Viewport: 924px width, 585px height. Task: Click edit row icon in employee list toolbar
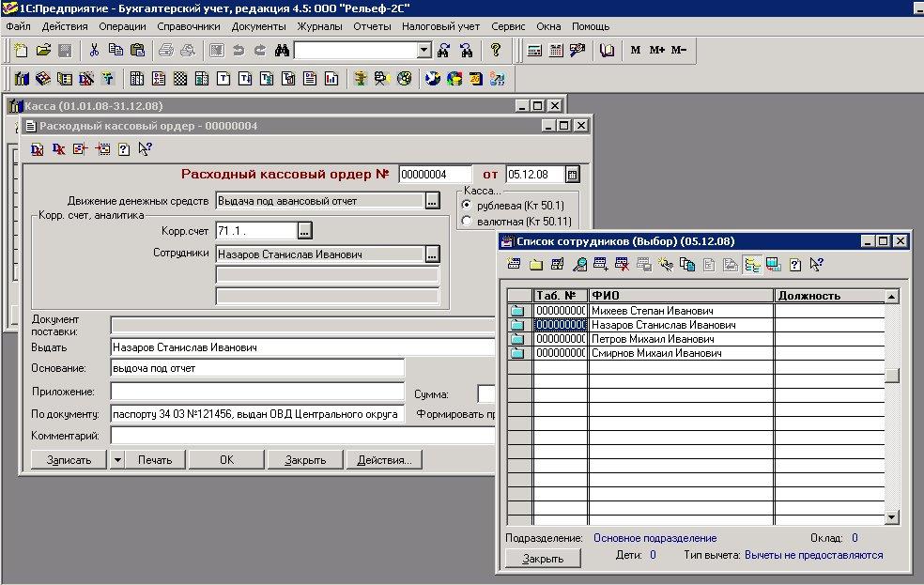click(558, 265)
